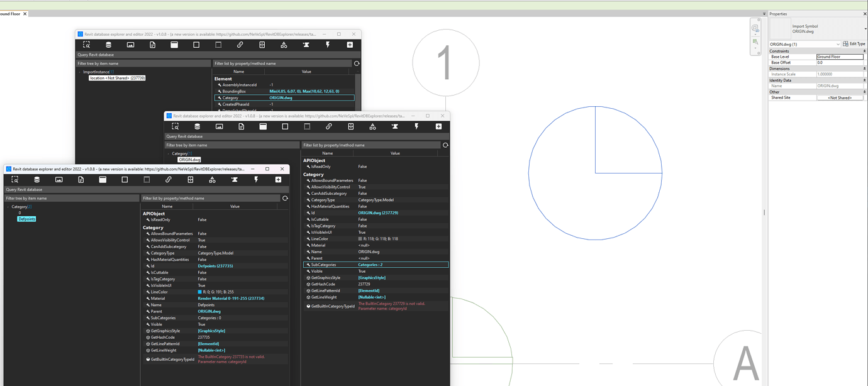Open the ORIGIN.dwg (1) type selector dropdown
Screen dimensions: 868x386
pos(838,44)
